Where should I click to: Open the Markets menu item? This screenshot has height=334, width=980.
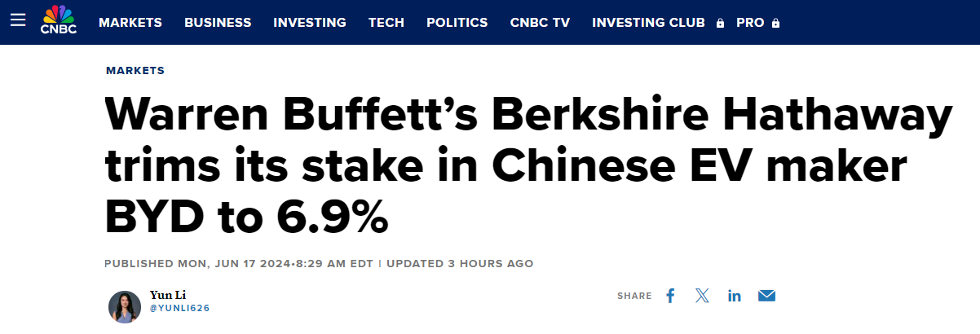point(130,23)
